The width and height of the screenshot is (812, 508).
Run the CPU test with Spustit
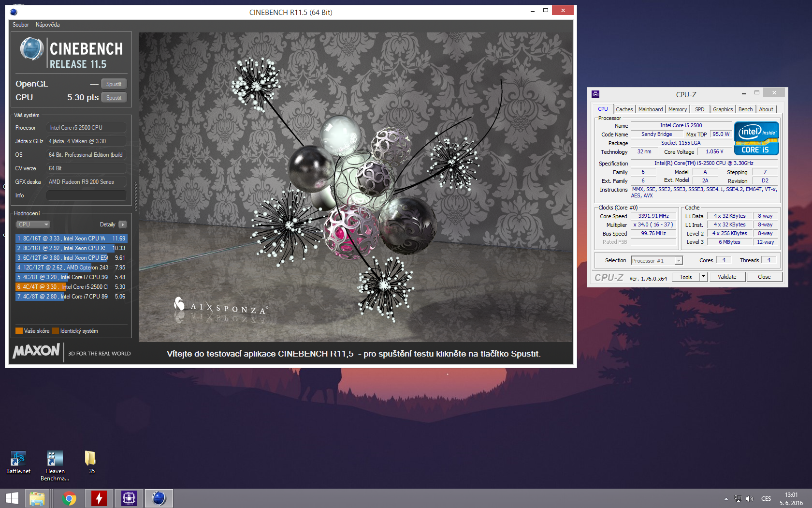[x=114, y=98]
